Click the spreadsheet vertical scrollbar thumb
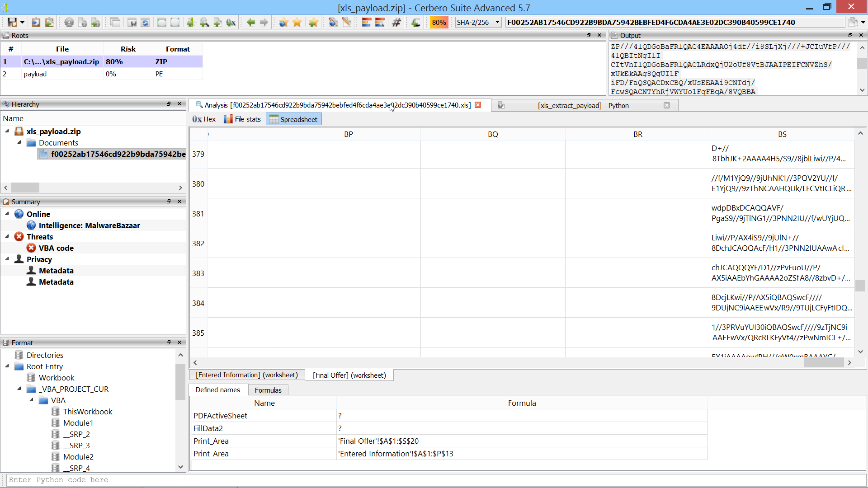868x488 pixels. tap(860, 286)
